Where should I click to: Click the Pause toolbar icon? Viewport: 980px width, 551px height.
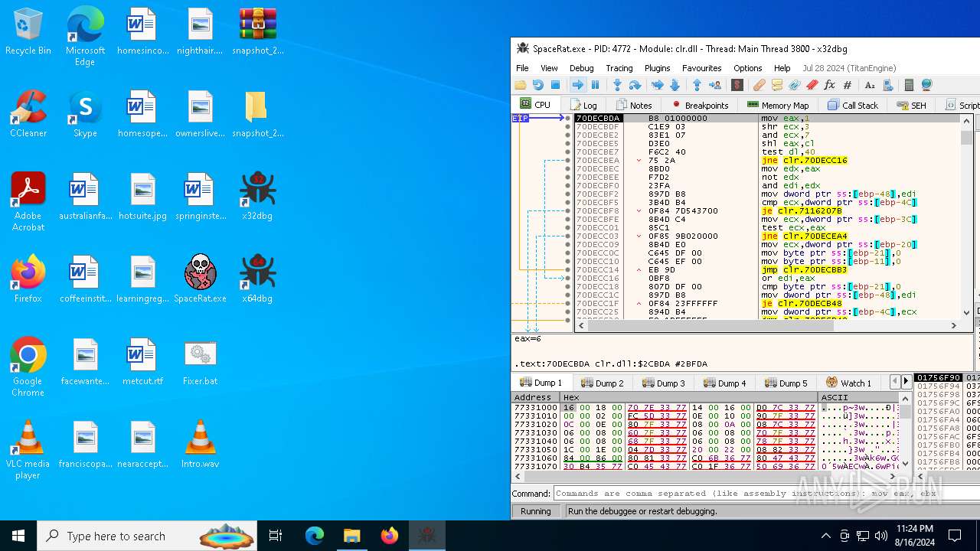click(x=595, y=85)
